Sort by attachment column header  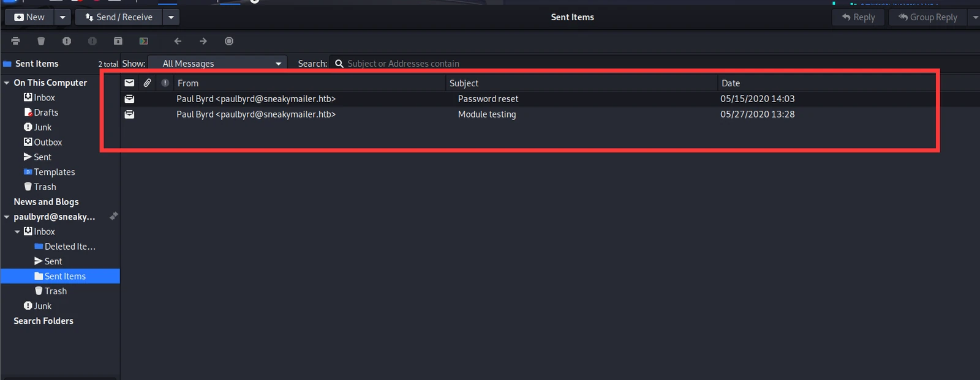click(x=148, y=83)
